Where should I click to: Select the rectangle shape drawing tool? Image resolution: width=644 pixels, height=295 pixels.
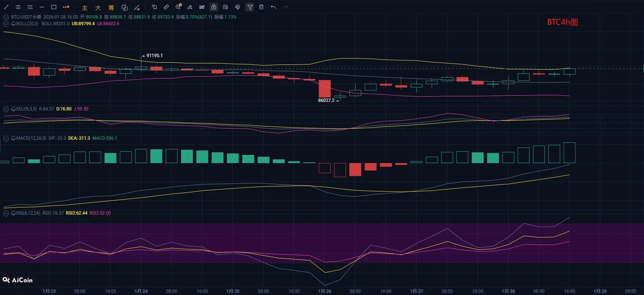[54, 7]
